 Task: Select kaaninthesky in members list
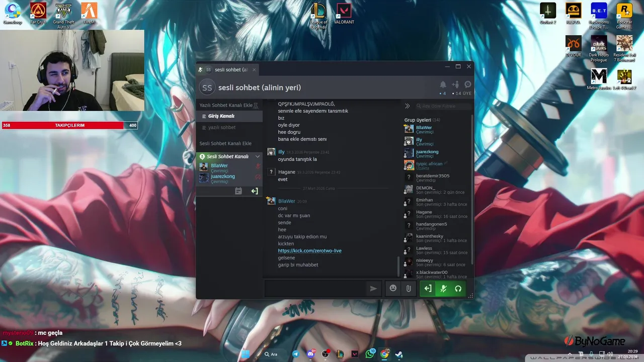click(x=437, y=238)
